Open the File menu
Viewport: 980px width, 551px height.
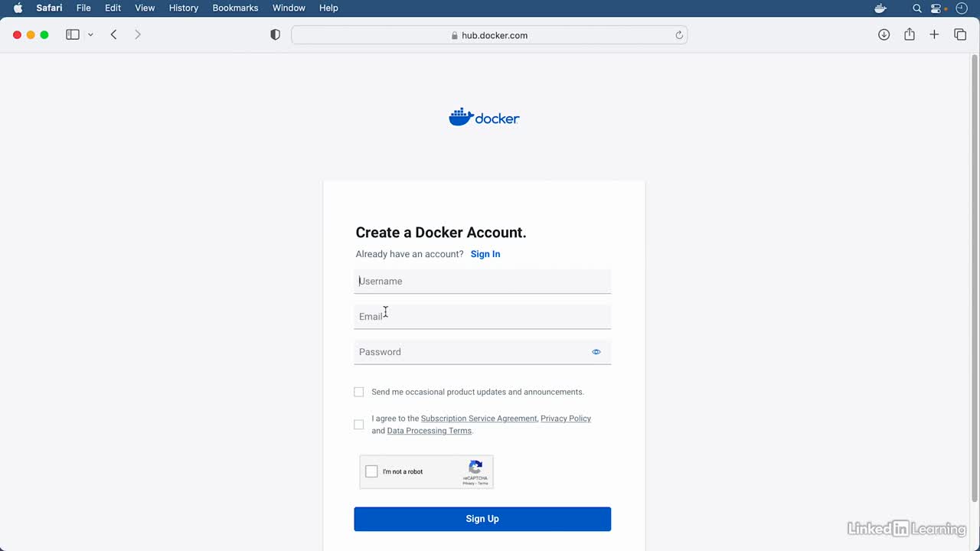83,8
